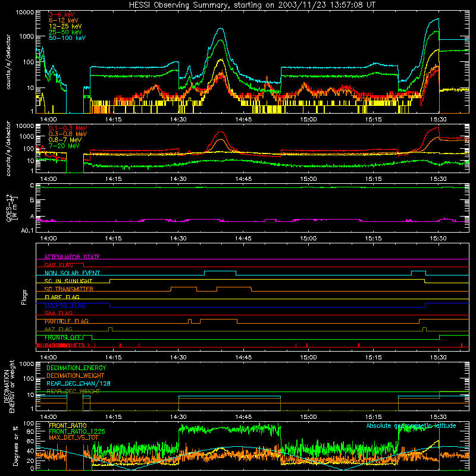
Task: Click the NON_SOLAR_EVENT flag label
Action: click(72, 273)
